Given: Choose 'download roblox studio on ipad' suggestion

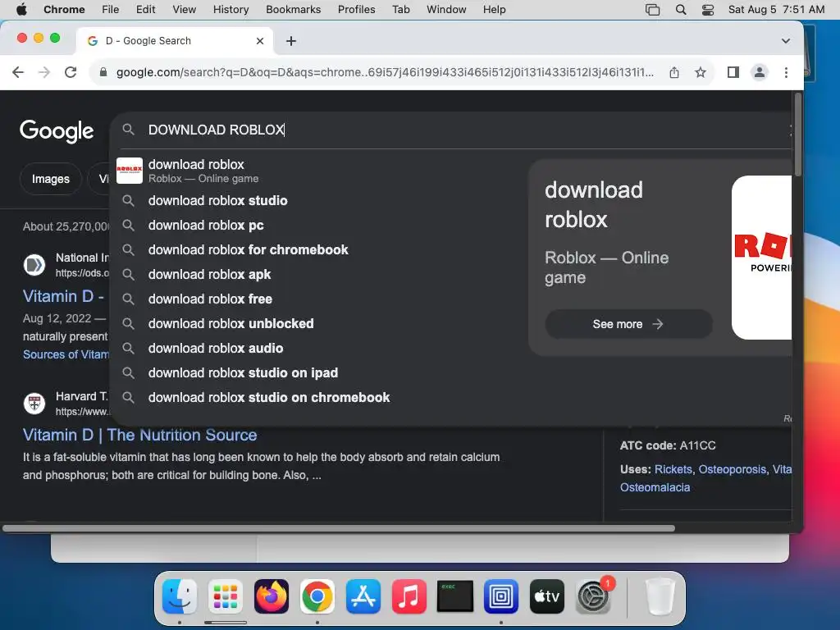Looking at the screenshot, I should tap(319, 373).
